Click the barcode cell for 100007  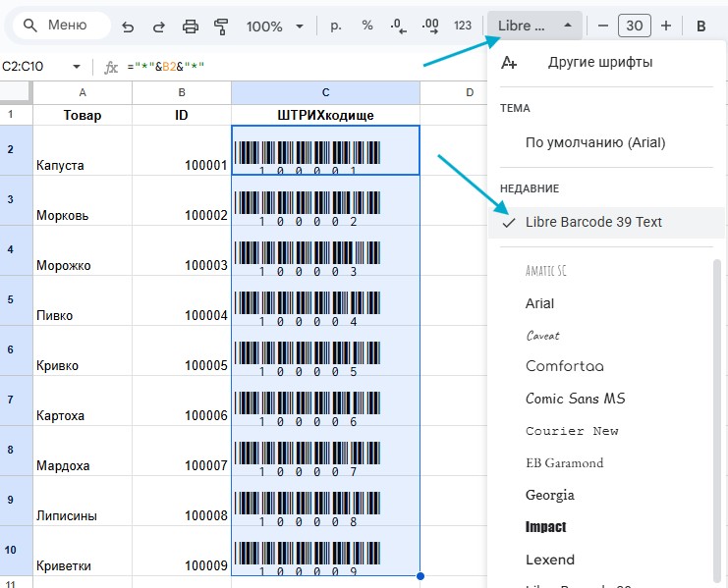pyautogui.click(x=325, y=451)
